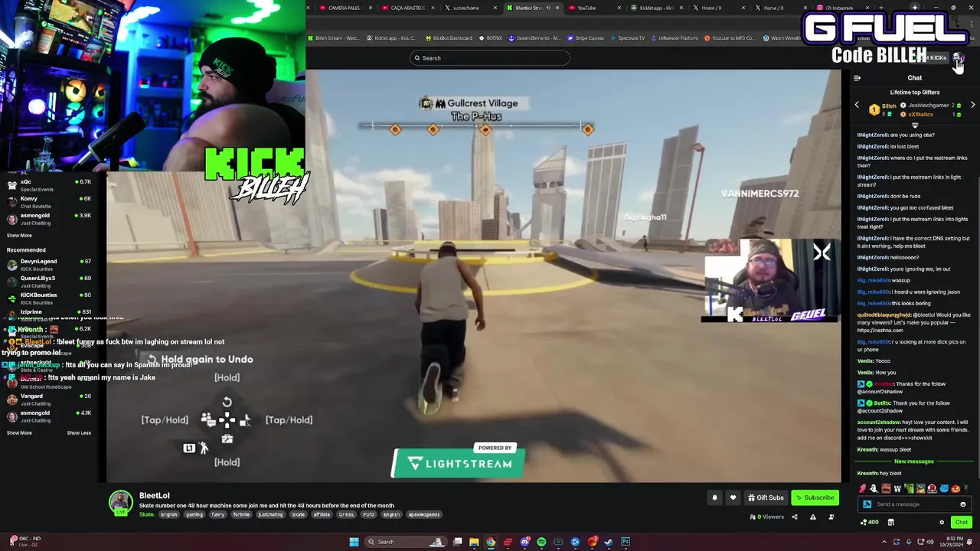The width and height of the screenshot is (980, 551).
Task: Open the Spectrum TV bookmark
Action: pyautogui.click(x=628, y=37)
